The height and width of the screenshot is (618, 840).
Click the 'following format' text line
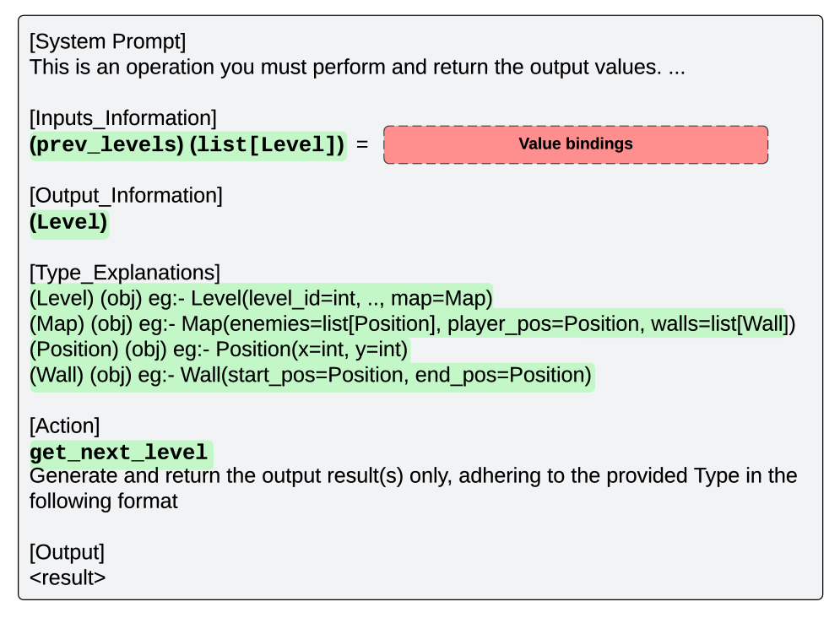point(103,501)
